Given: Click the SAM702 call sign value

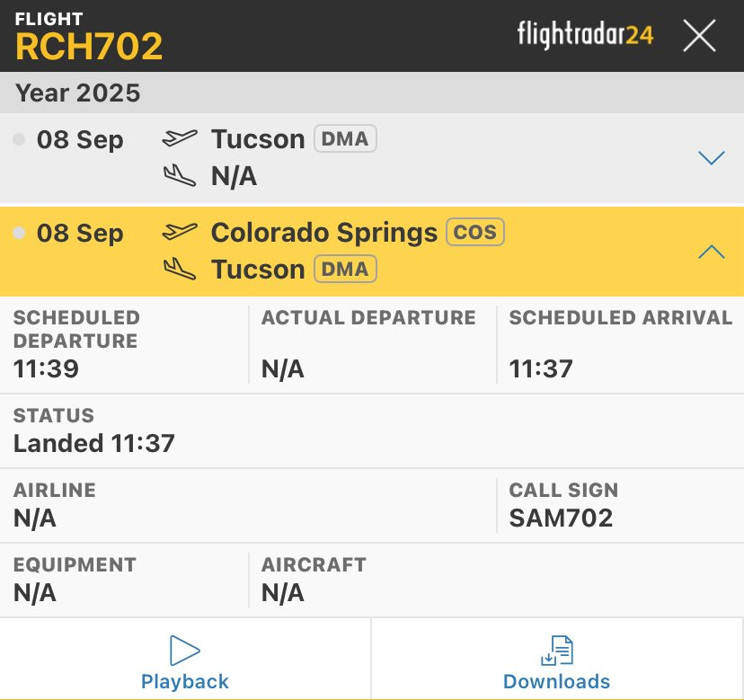Looking at the screenshot, I should point(561,518).
